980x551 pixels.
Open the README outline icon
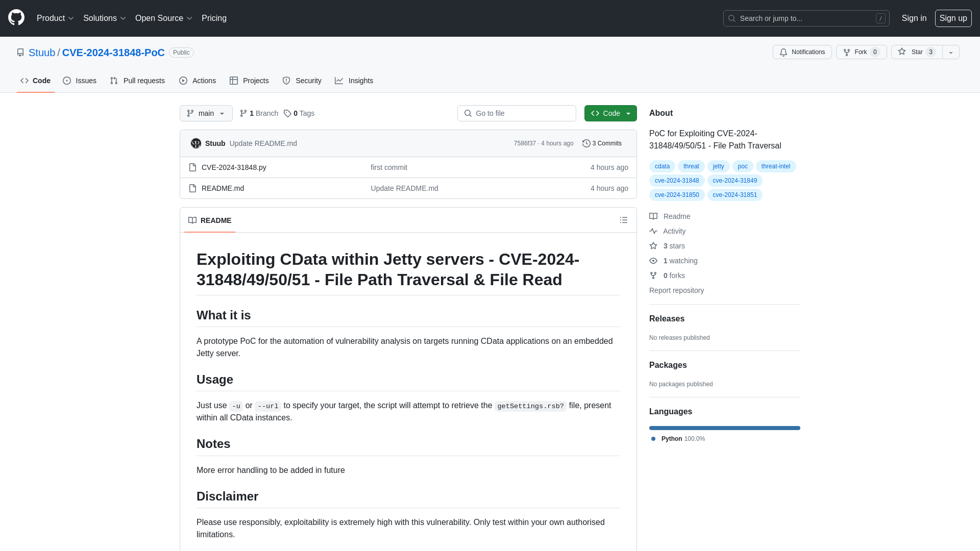(x=624, y=220)
